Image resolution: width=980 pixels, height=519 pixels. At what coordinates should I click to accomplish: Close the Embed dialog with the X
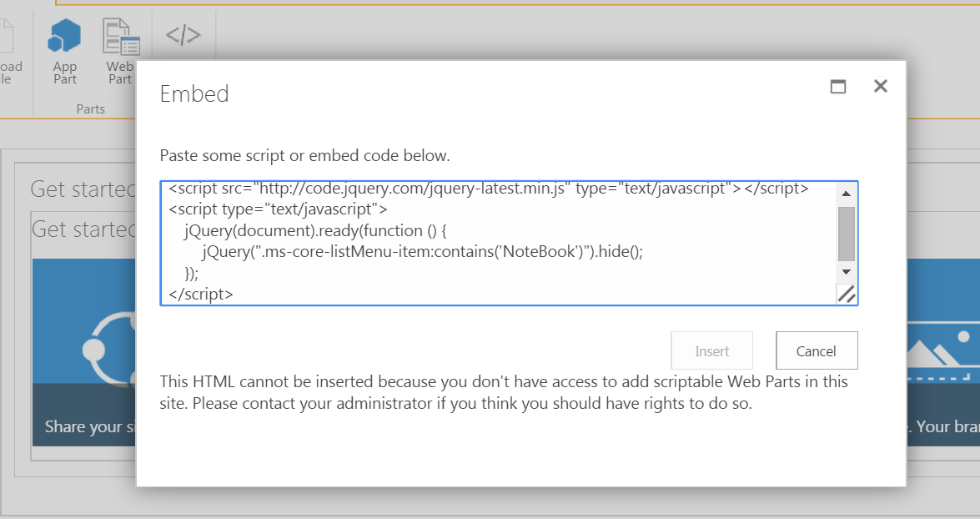pyautogui.click(x=881, y=86)
